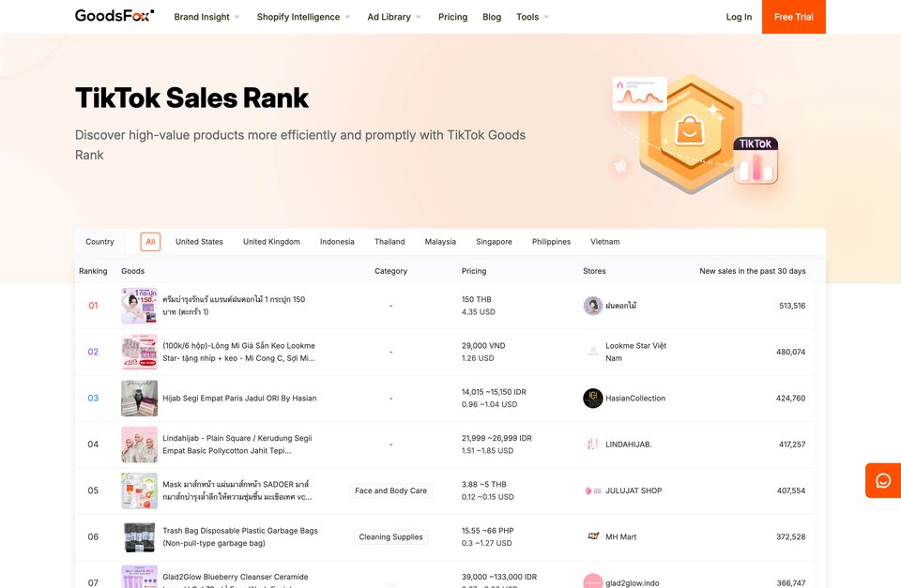Go to the Pricing page

point(452,17)
